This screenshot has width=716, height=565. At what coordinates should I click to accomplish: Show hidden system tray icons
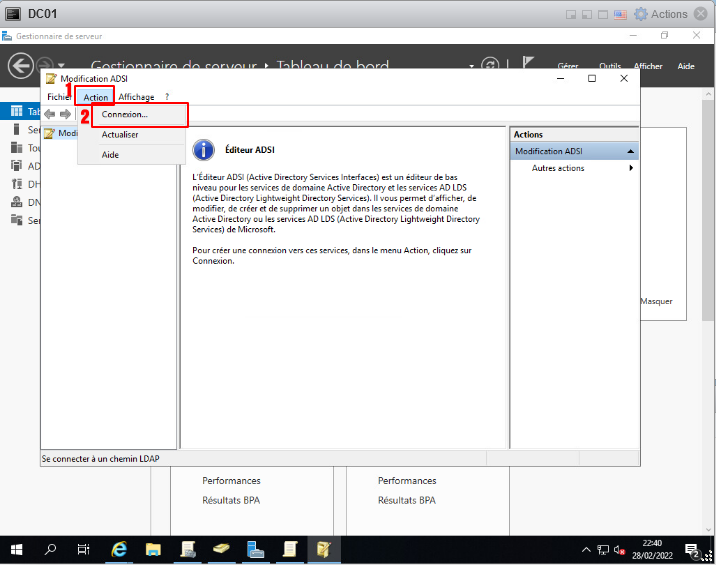coord(587,549)
